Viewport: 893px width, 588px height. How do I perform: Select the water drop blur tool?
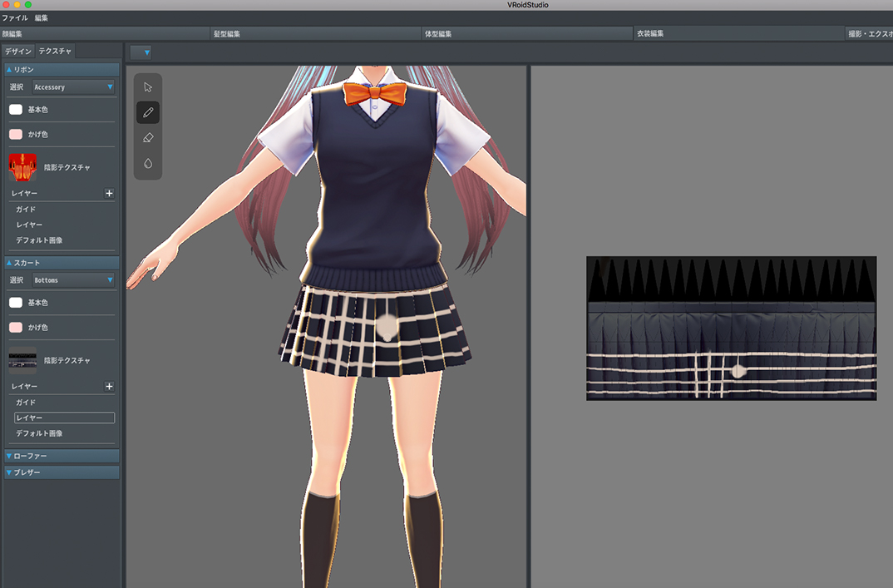[148, 163]
